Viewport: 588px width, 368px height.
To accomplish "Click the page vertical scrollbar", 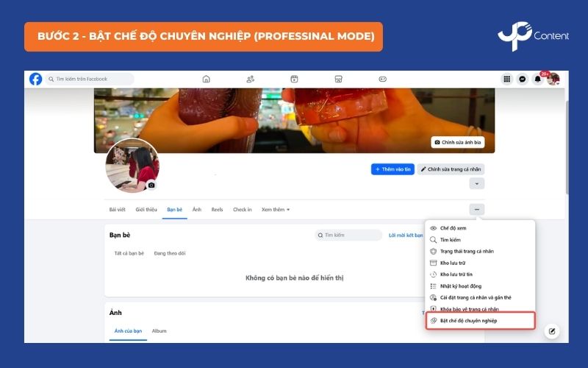I will click(566, 149).
